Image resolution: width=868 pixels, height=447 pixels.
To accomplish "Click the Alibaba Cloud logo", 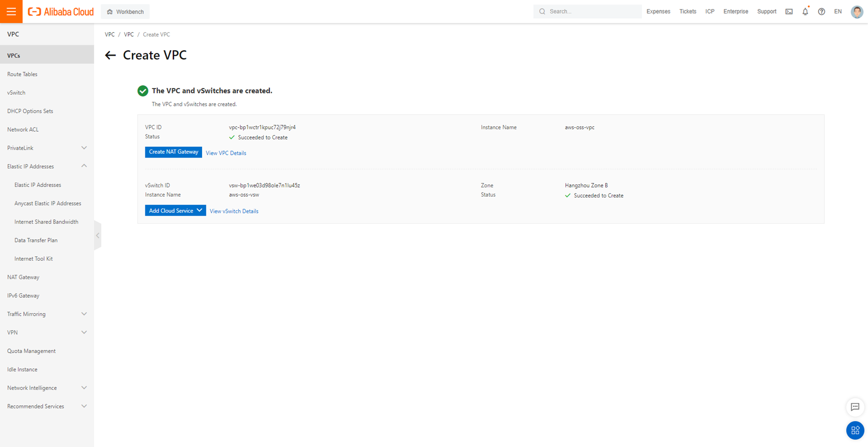I will (x=61, y=12).
